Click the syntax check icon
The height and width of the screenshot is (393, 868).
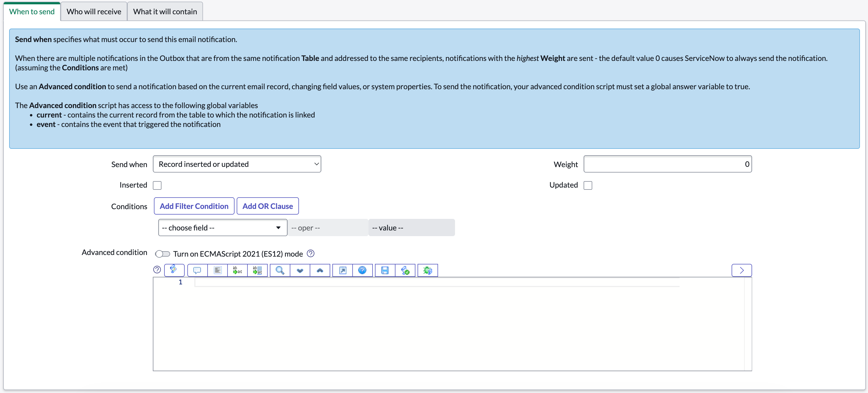point(405,270)
